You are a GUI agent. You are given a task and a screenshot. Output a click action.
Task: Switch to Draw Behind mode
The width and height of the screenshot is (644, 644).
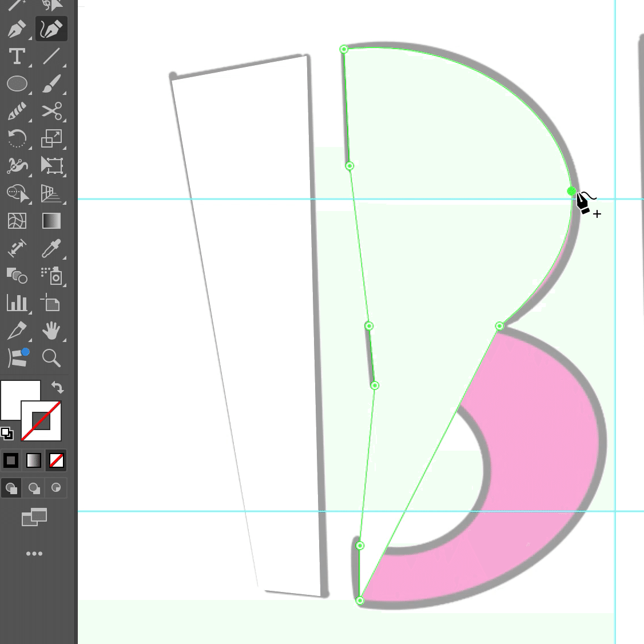34,488
